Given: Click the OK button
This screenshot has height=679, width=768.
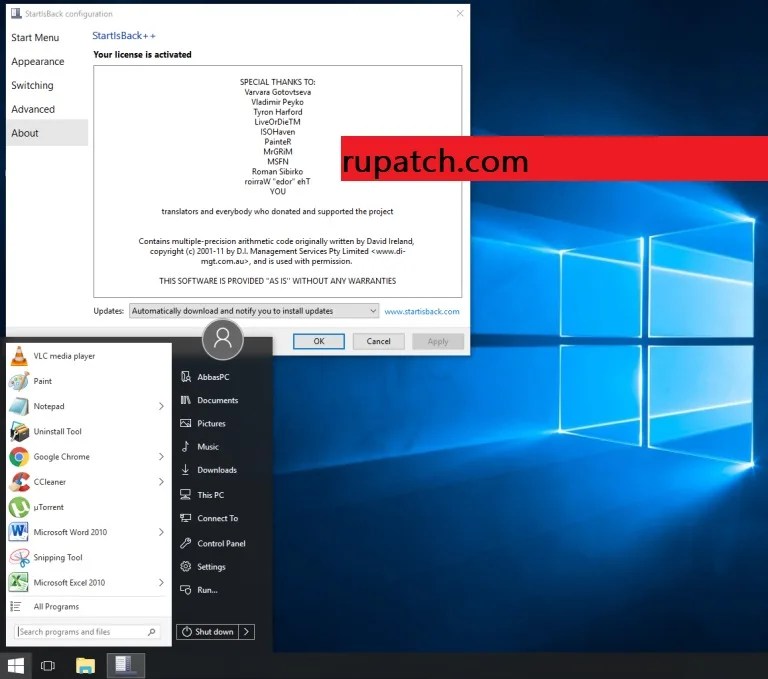Looking at the screenshot, I should coord(319,341).
